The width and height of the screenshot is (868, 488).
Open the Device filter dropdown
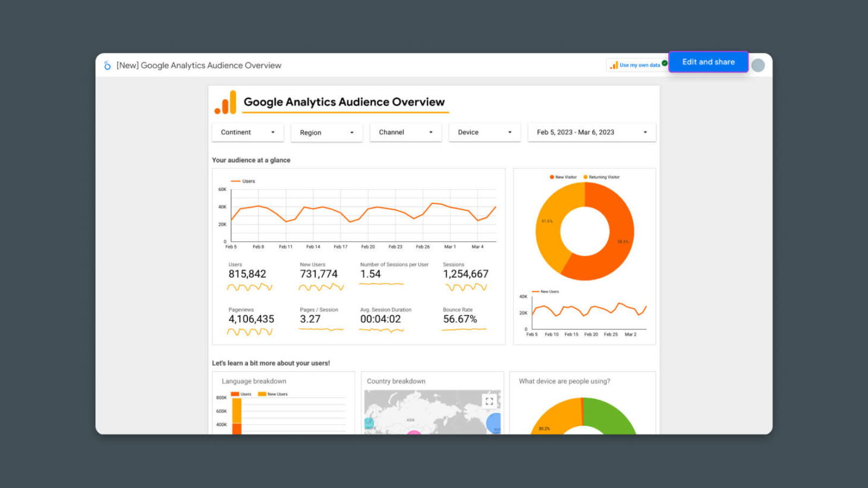coord(485,132)
